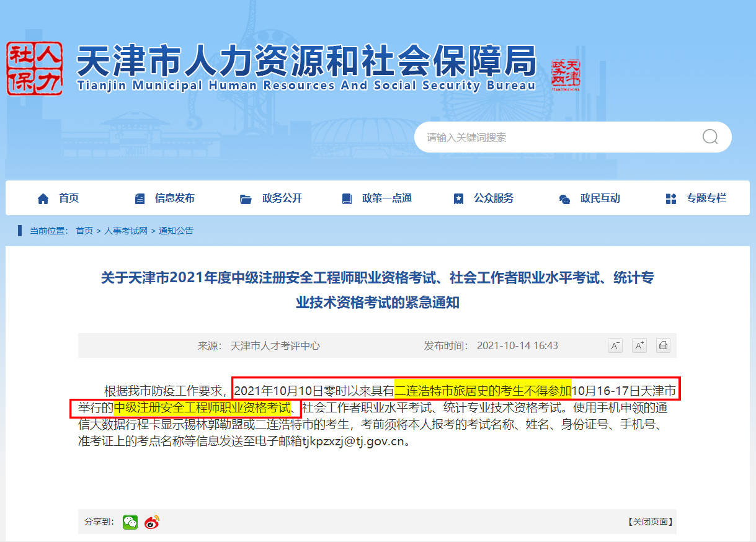756x542 pixels.
Task: Click the grid icon beside 专题专栏
Action: [x=670, y=199]
